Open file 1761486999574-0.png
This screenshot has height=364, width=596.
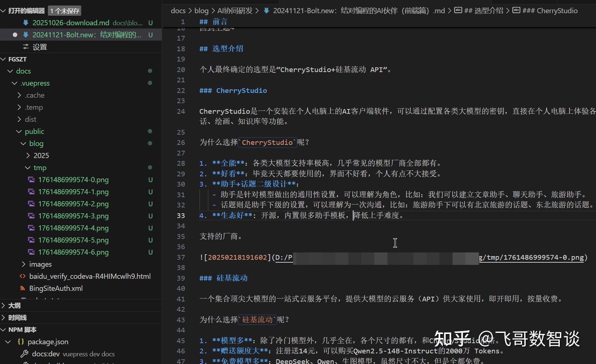(x=73, y=180)
